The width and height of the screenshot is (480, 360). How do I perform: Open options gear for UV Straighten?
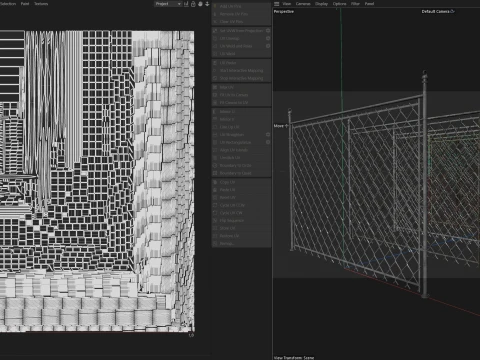(x=268, y=135)
